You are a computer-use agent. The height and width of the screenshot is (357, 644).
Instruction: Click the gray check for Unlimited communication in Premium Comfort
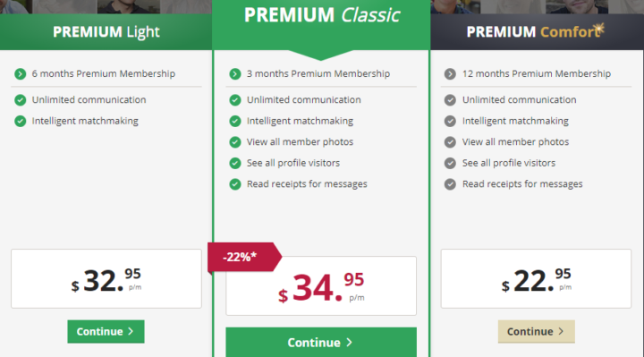[450, 100]
